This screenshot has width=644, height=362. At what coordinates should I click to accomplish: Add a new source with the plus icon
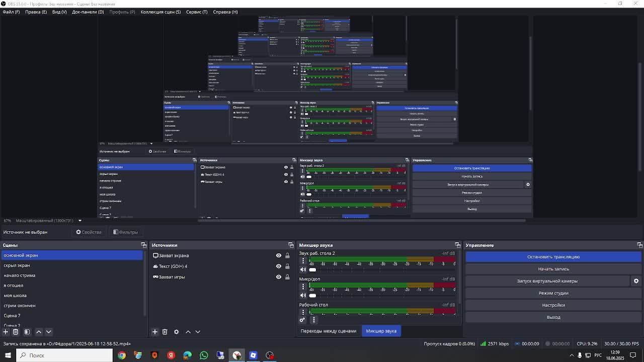click(155, 332)
